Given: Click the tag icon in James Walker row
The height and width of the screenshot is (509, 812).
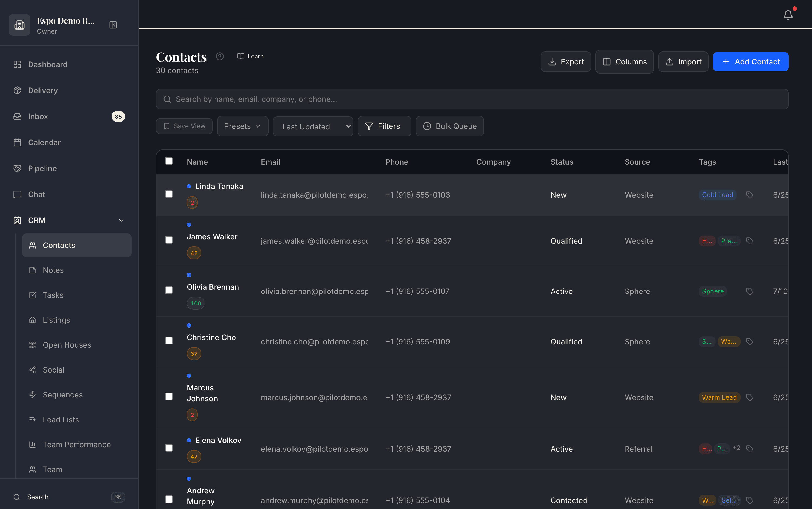Looking at the screenshot, I should coord(749,241).
